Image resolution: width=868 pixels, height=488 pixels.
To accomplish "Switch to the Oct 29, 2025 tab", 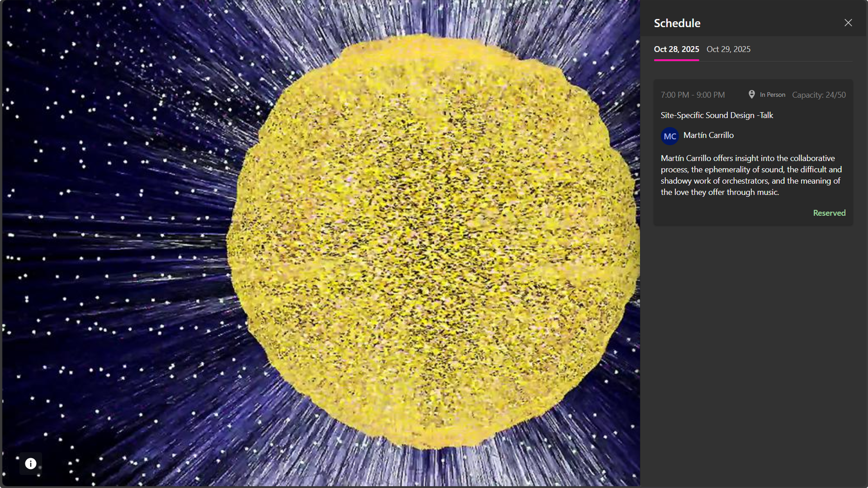I will 728,49.
